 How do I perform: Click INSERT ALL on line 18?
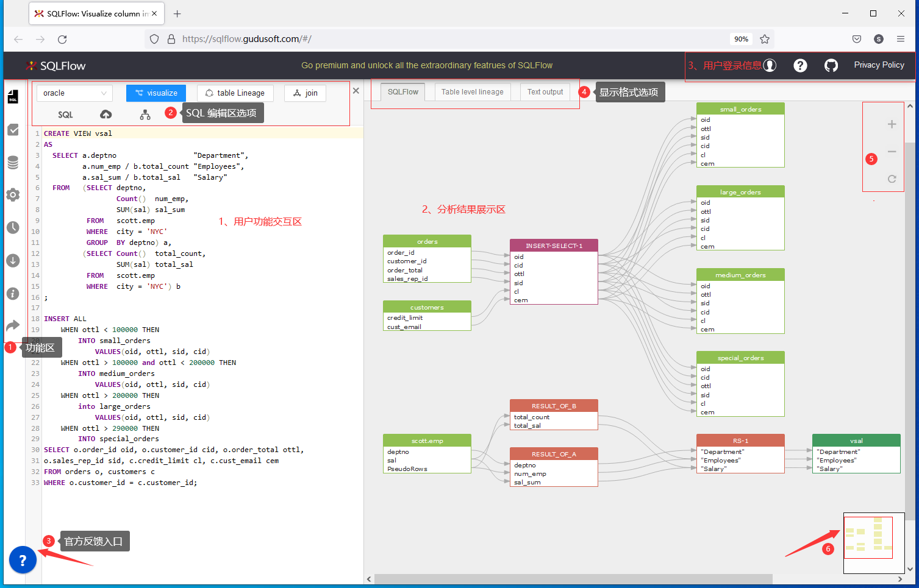coord(65,319)
